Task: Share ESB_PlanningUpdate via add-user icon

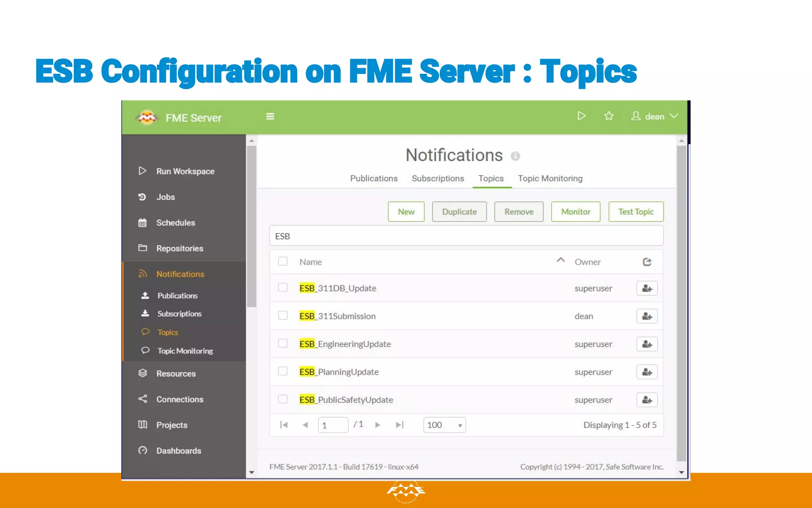Action: 647,372
